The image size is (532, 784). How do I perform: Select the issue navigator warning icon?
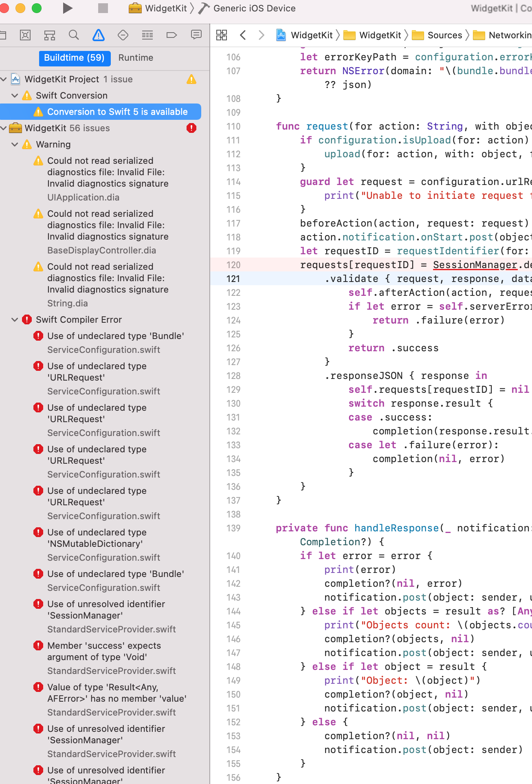[x=98, y=35]
